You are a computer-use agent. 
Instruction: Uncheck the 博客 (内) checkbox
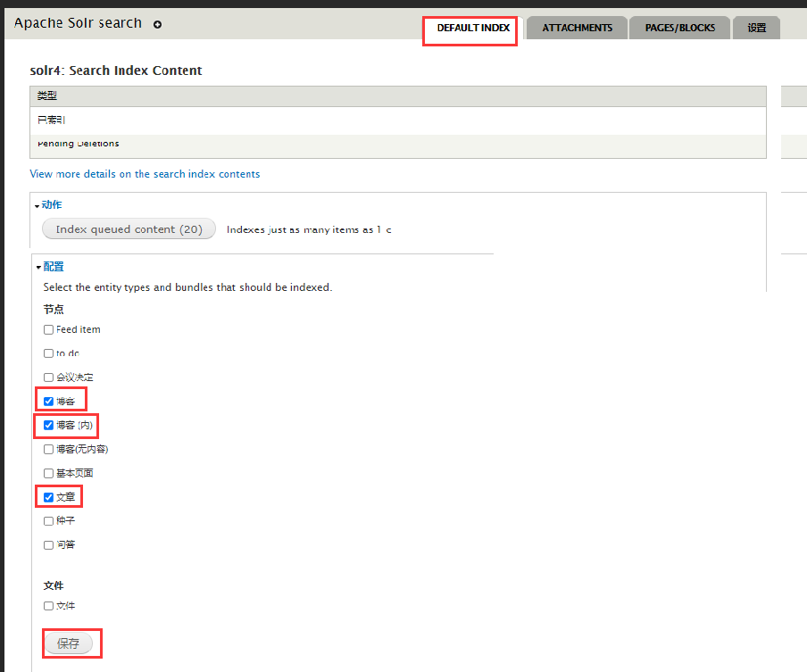point(48,426)
